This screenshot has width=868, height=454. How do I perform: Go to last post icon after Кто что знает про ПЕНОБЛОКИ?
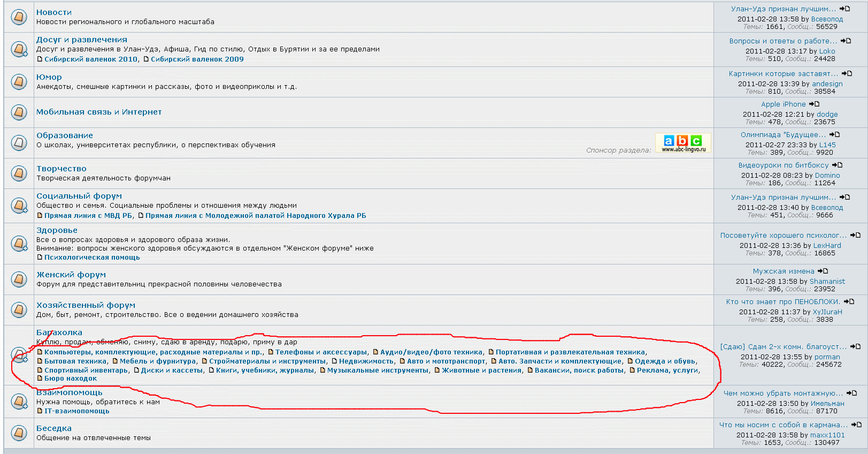[x=849, y=301]
